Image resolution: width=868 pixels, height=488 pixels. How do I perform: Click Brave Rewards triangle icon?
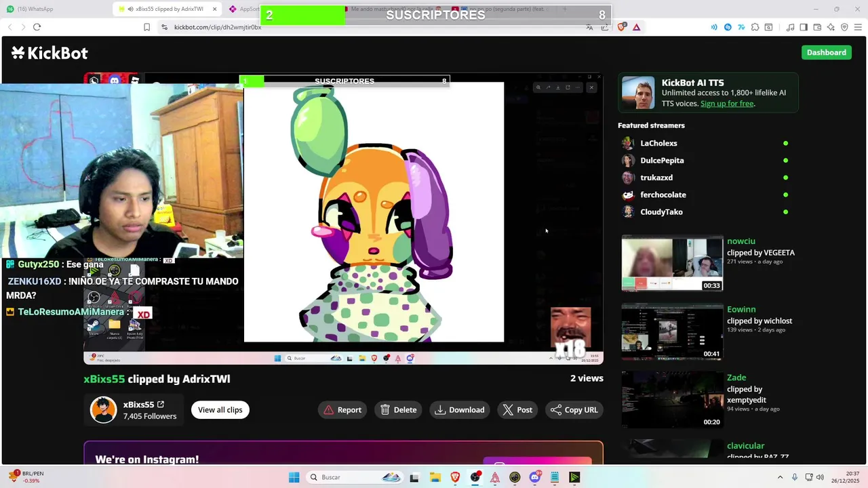[636, 27]
